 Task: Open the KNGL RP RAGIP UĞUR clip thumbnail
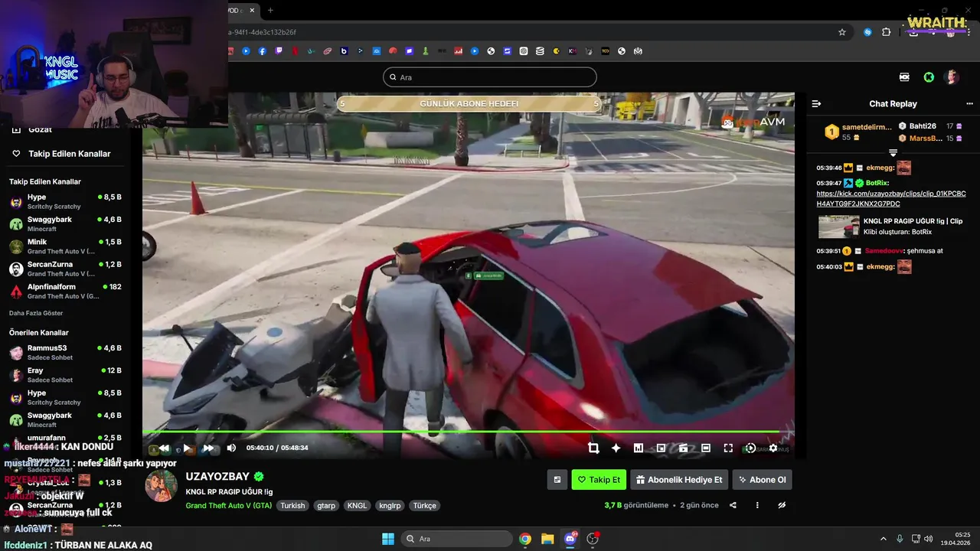[x=838, y=227]
